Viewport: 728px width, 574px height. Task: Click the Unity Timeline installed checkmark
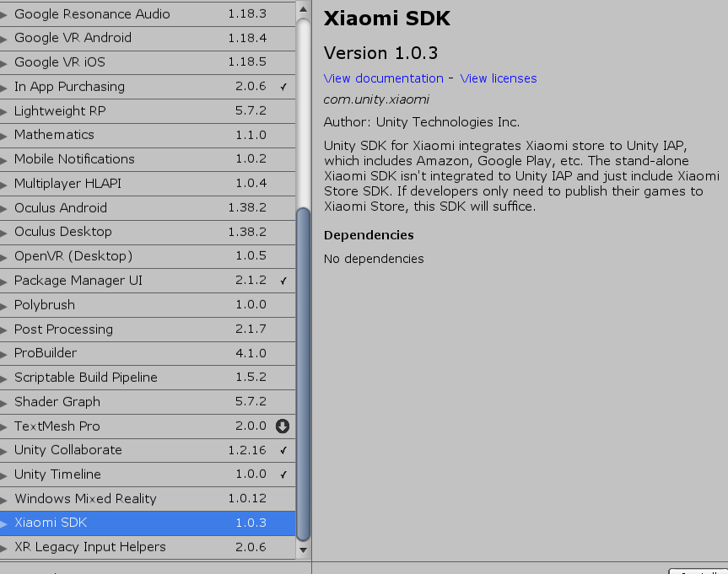283,475
